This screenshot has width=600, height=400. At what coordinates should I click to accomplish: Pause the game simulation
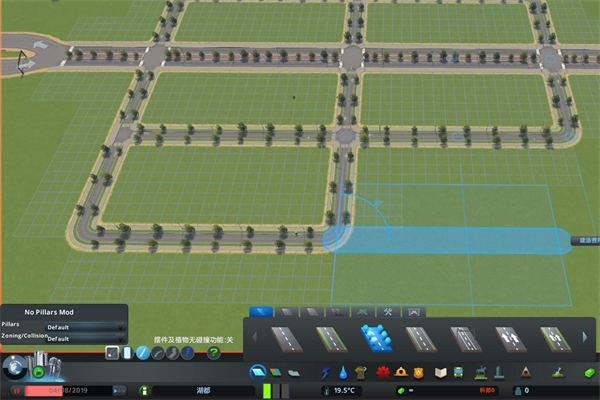(x=16, y=391)
